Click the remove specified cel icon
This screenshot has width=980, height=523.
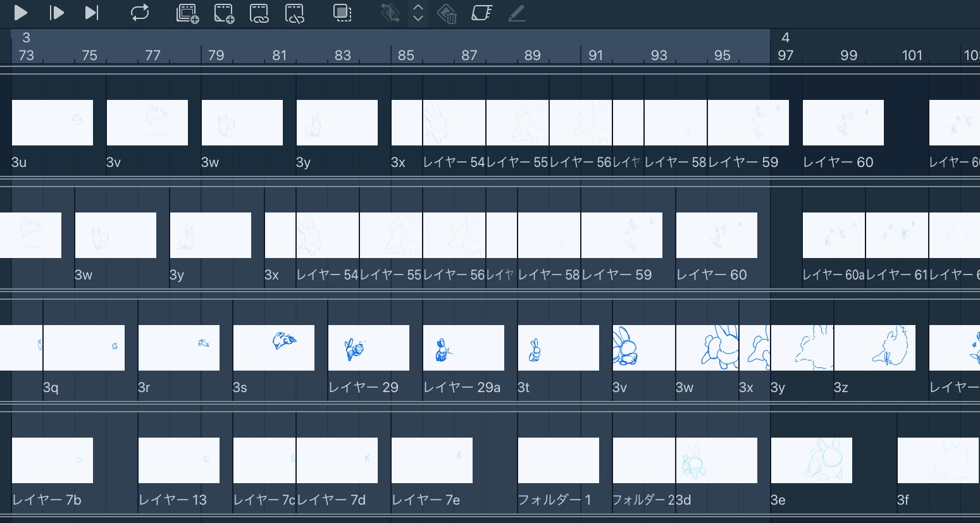pos(295,13)
